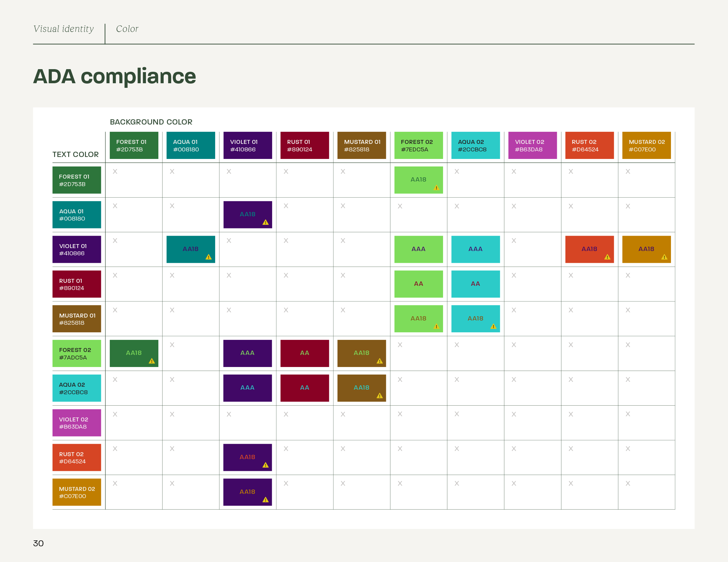Click the Aqua 02 text color row swatch
The image size is (728, 562).
click(77, 388)
